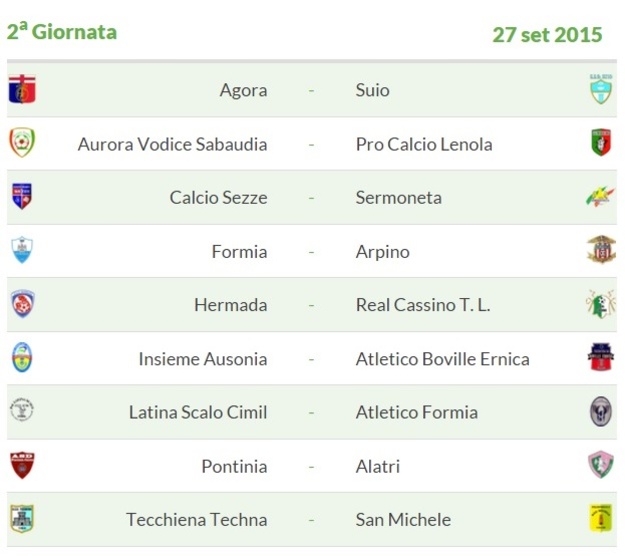625x556 pixels.
Task: Click the Real Cassino T. L. name
Action: (x=423, y=305)
